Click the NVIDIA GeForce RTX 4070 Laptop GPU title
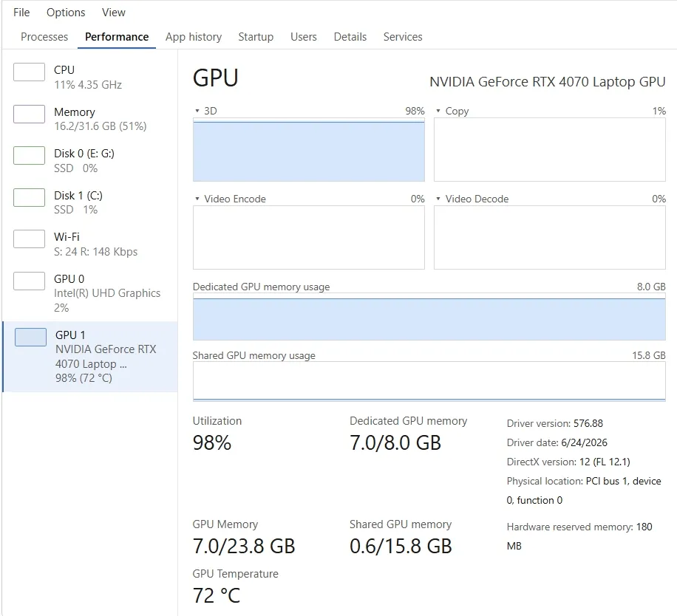The width and height of the screenshot is (677, 616). tap(548, 81)
